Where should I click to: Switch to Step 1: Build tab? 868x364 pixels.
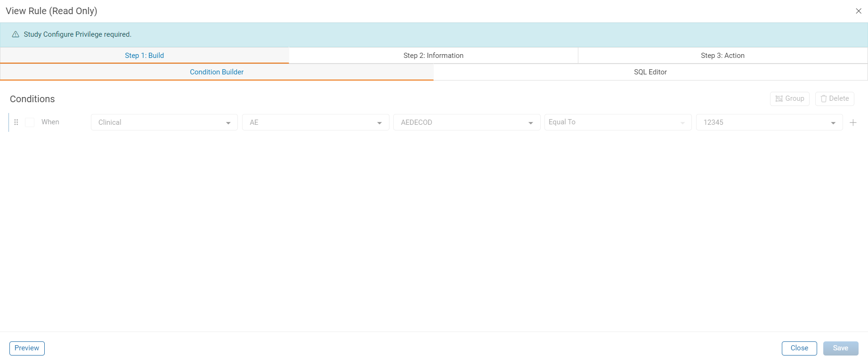145,56
